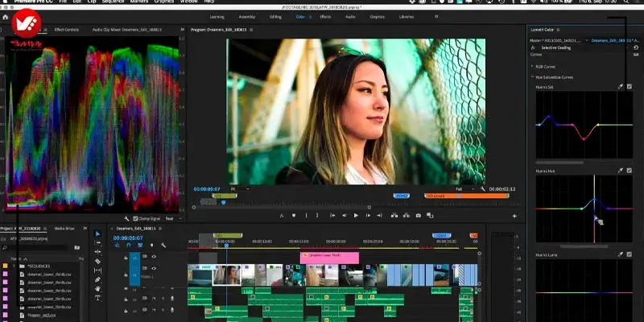Open the Effect Controls tab
The image size is (644, 322).
point(67,30)
